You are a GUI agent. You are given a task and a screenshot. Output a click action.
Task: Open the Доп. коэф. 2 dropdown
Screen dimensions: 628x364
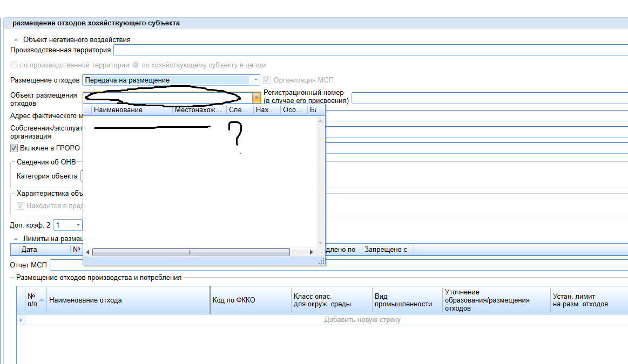[78, 225]
